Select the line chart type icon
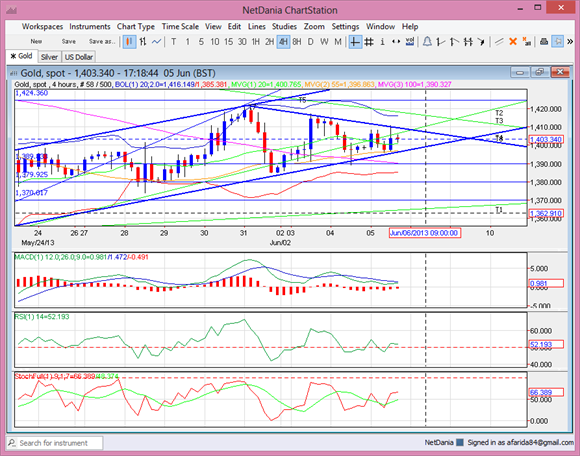This screenshot has width=580, height=456. (x=156, y=42)
